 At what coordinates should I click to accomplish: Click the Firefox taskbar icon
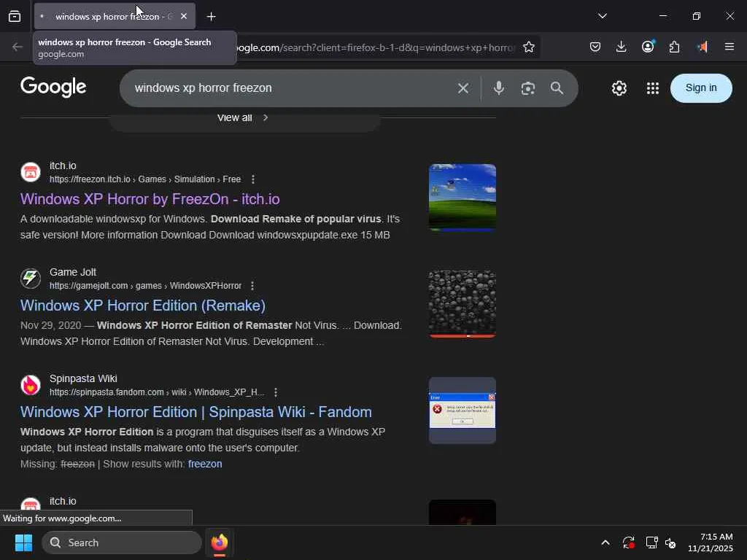point(220,542)
